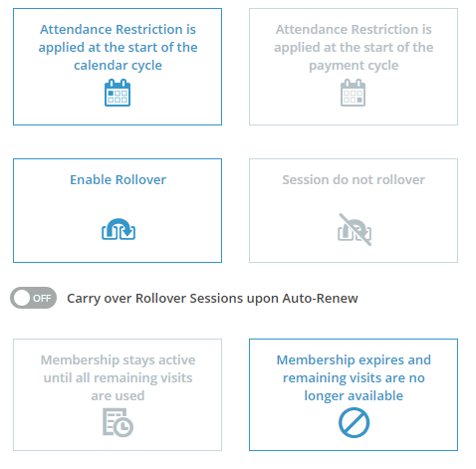Click the Session do not rollover label
The image size is (476, 469).
coord(354,179)
